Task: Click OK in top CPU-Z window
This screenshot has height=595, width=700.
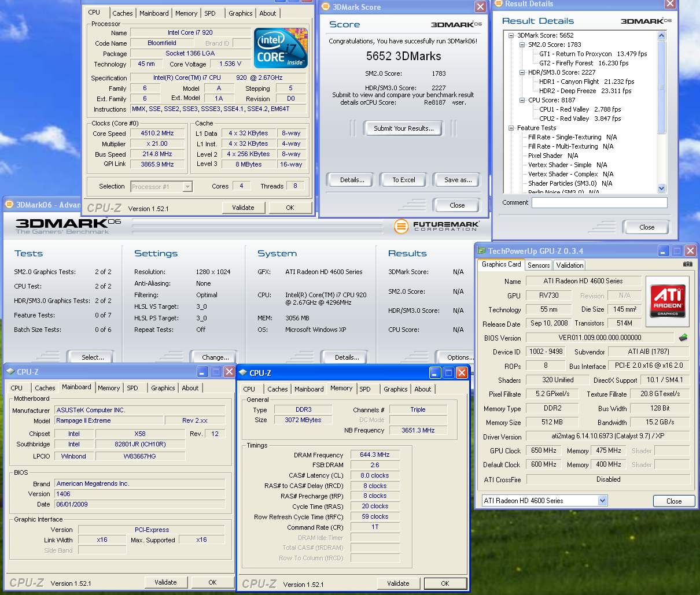Action: pyautogui.click(x=290, y=208)
